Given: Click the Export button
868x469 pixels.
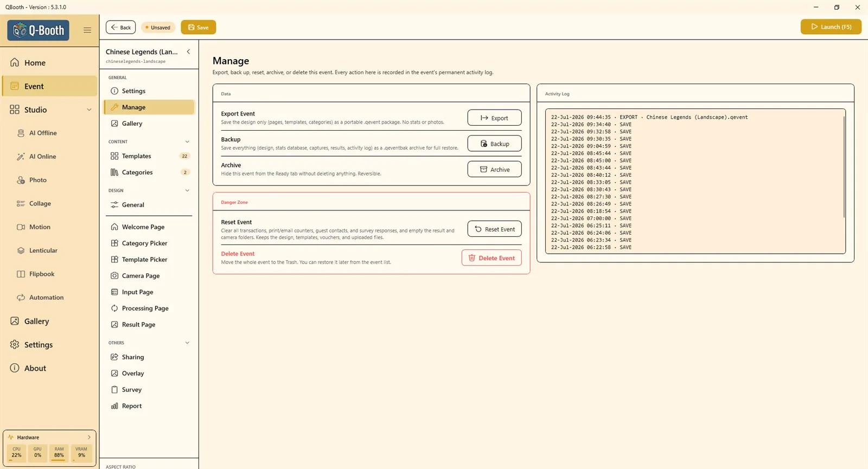Looking at the screenshot, I should (494, 118).
